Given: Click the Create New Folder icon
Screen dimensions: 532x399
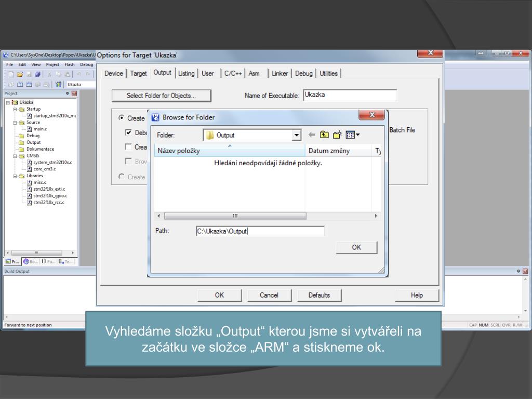Looking at the screenshot, I should point(337,135).
